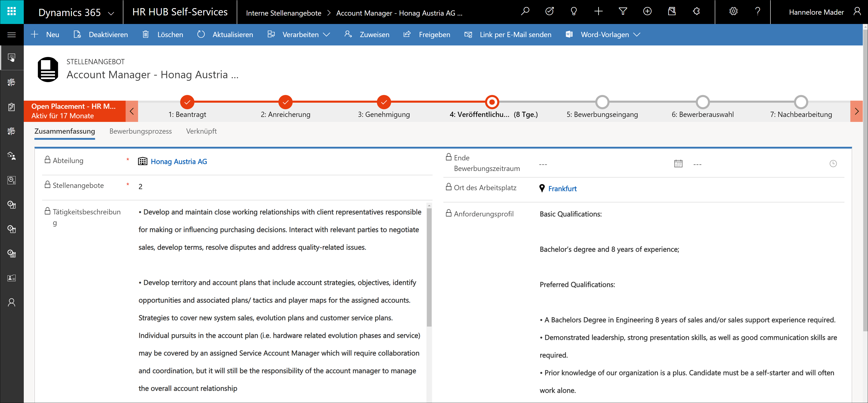This screenshot has height=403, width=868.
Task: Click Link per E-Mail senden
Action: point(508,35)
